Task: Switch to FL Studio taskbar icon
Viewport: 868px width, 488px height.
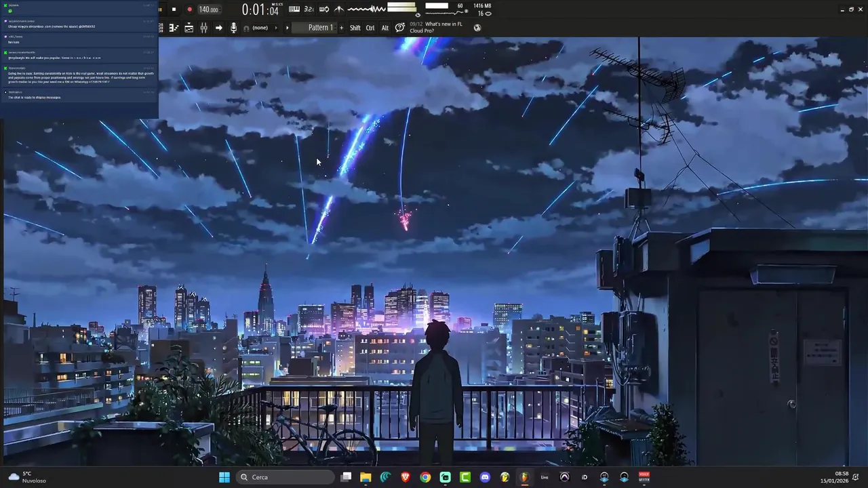Action: [x=524, y=477]
